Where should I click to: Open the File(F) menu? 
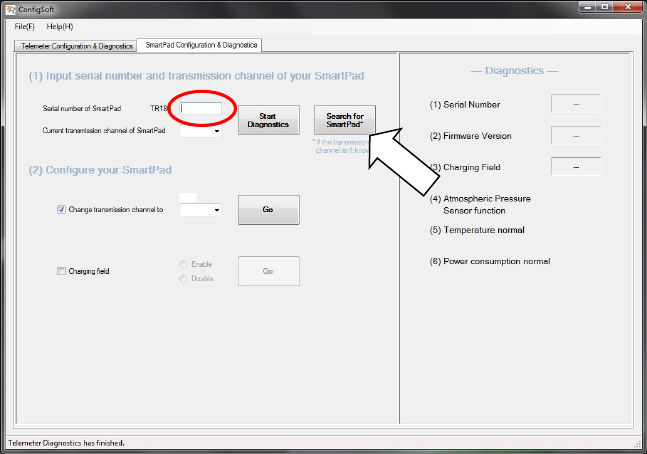(24, 26)
